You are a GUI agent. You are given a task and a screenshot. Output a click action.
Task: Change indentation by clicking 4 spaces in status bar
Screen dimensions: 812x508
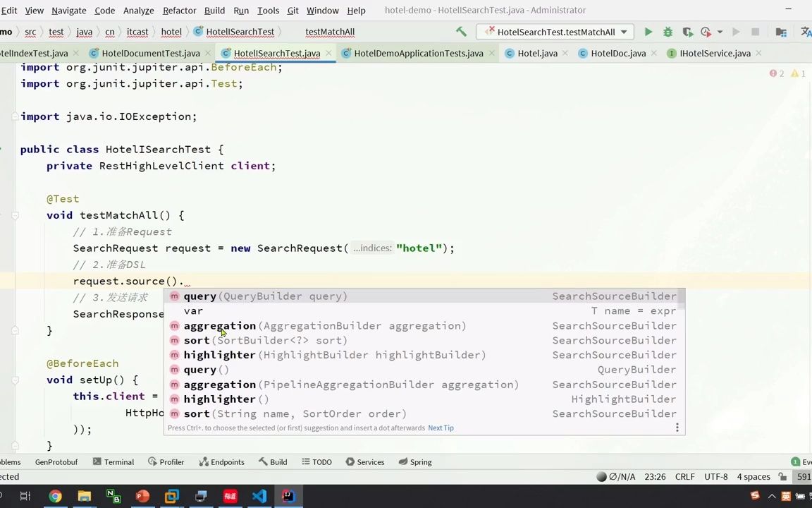tap(753, 476)
